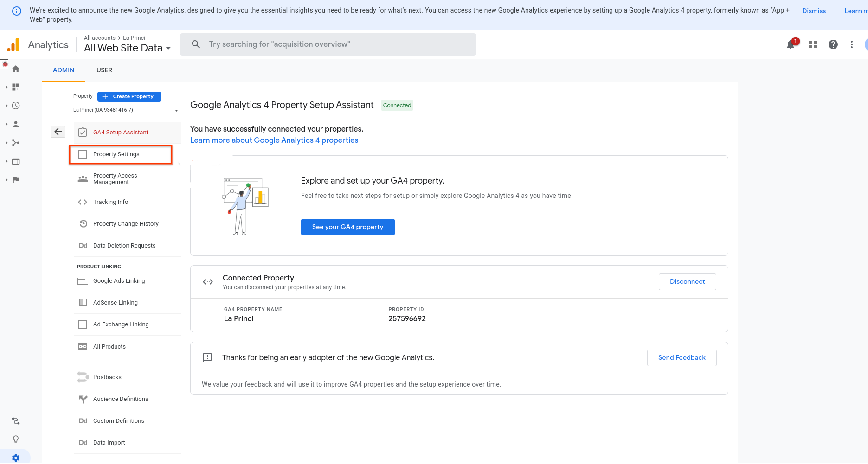Open the Audience person icon in sidebar
This screenshot has height=464, width=868.
16,124
